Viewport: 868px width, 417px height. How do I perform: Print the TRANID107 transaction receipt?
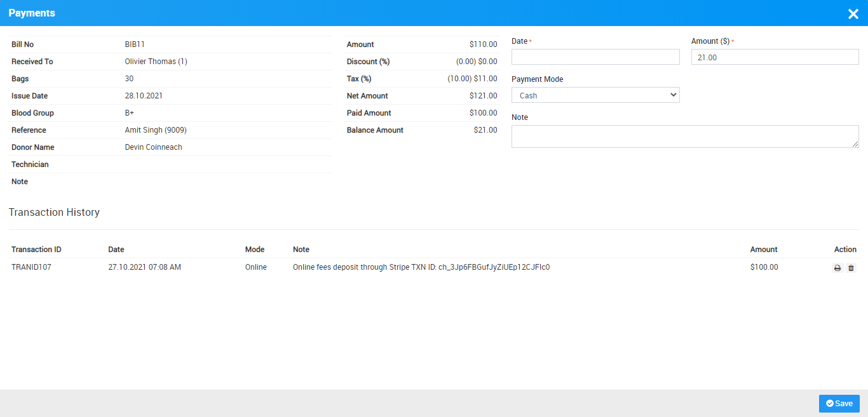click(837, 268)
